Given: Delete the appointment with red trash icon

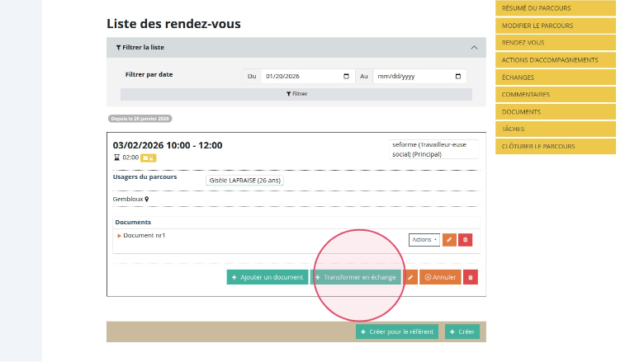Looking at the screenshot, I should [x=471, y=277].
